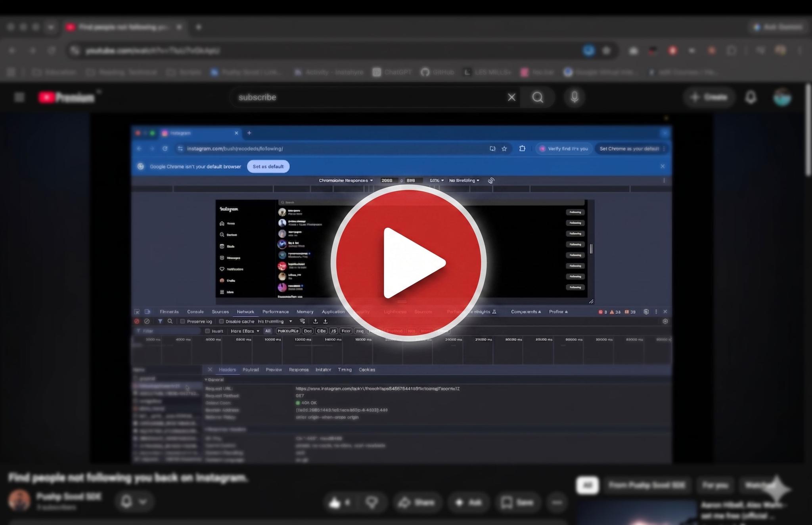Open the ChatGPT bookmark
Viewport: 812px width, 525px height.
coord(392,72)
